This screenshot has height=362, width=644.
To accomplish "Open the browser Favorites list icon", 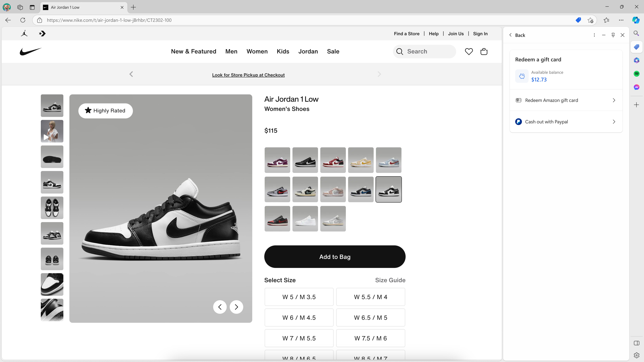I will coord(607,20).
